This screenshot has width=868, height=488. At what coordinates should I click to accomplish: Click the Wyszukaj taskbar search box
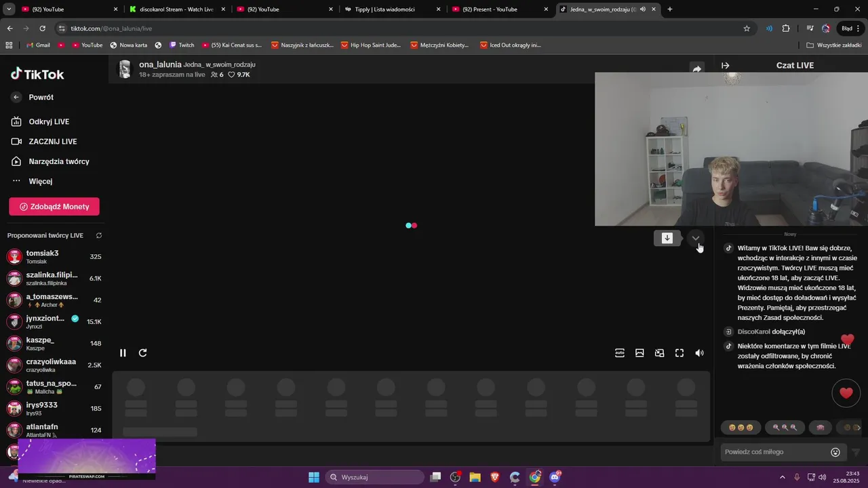[373, 477]
